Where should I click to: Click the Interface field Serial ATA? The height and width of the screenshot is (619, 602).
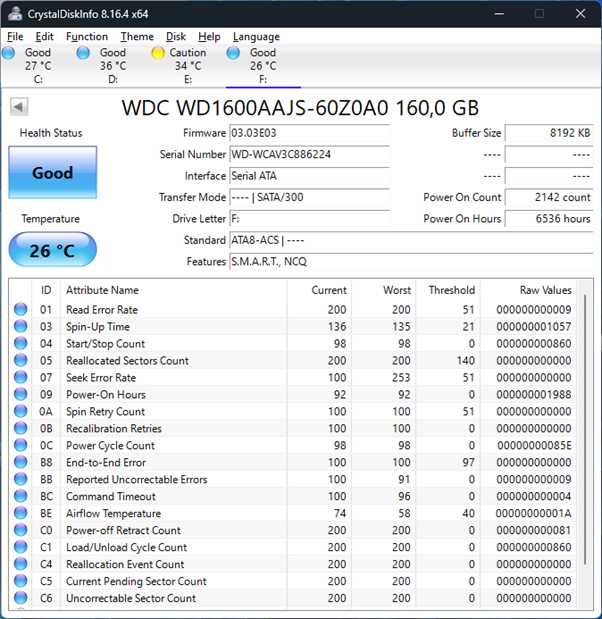(x=310, y=176)
